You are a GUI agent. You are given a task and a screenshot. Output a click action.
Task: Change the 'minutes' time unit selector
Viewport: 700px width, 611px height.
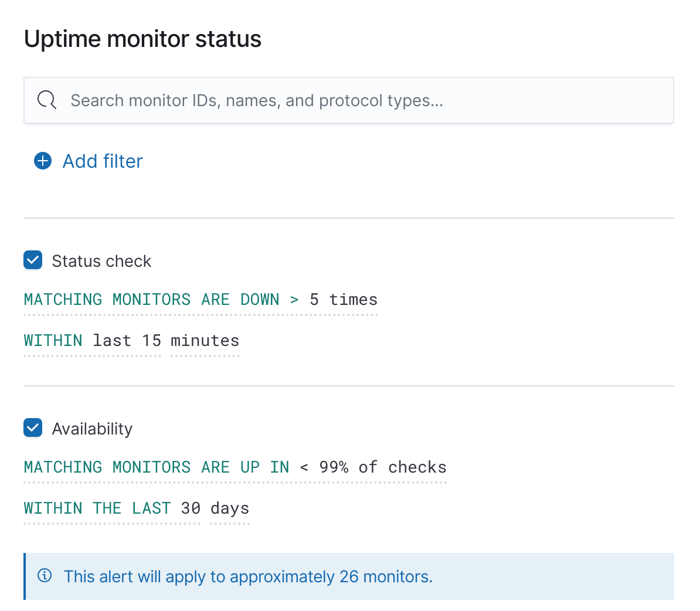pyautogui.click(x=205, y=340)
